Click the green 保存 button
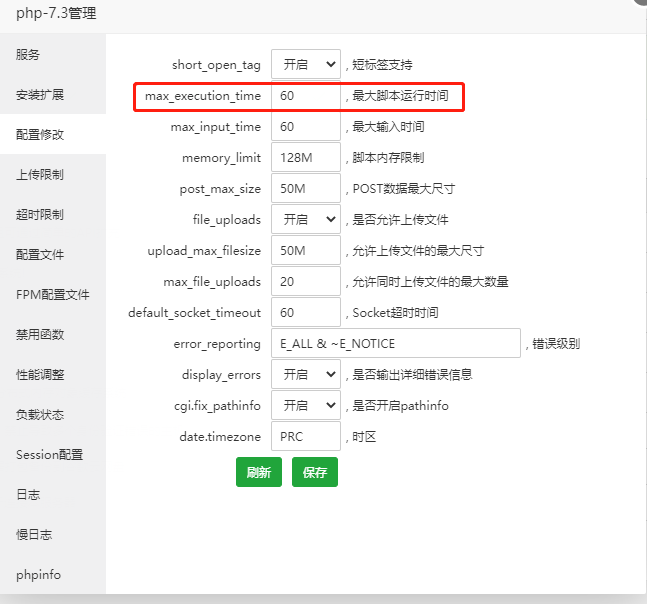Screen dimensions: 647x604 point(315,472)
